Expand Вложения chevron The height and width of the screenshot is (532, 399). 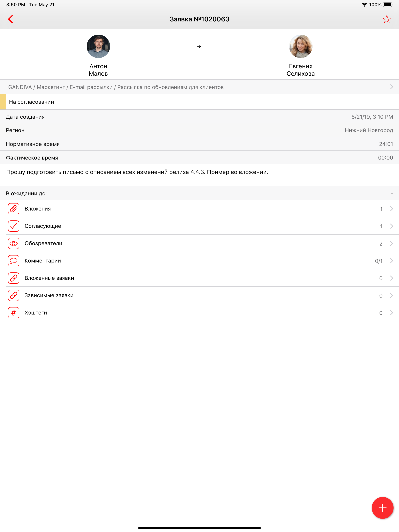pyautogui.click(x=391, y=209)
